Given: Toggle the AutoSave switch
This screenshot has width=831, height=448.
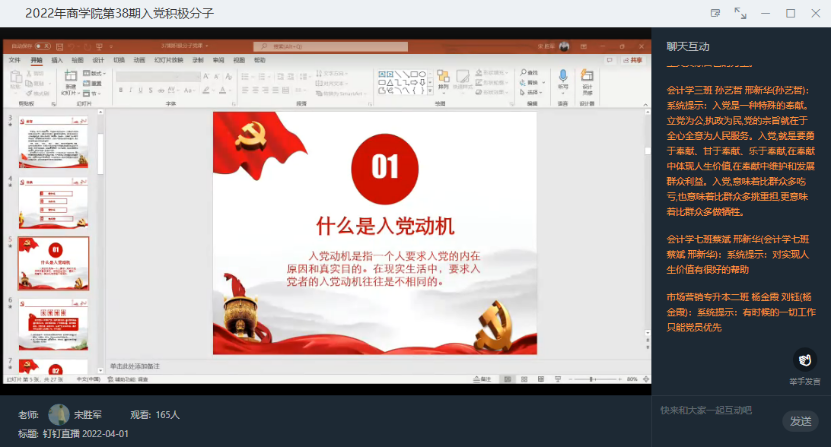Looking at the screenshot, I should pyautogui.click(x=42, y=46).
